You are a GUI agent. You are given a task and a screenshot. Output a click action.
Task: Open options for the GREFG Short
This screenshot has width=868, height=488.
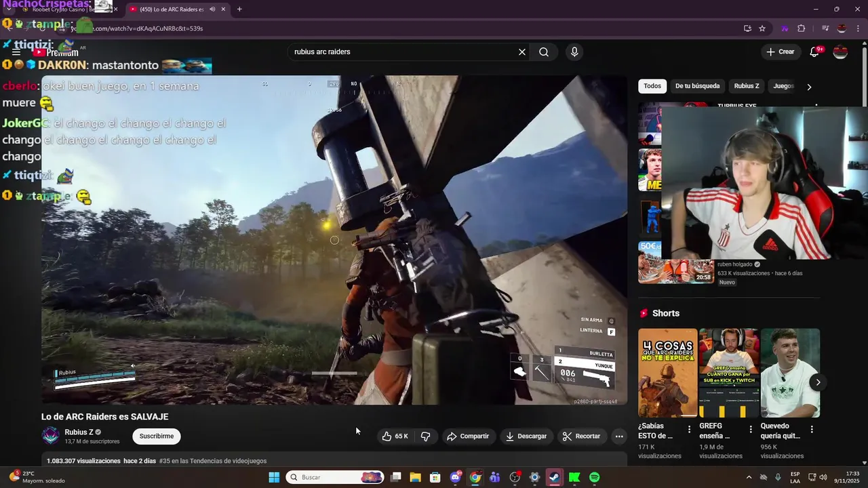pos(751,429)
